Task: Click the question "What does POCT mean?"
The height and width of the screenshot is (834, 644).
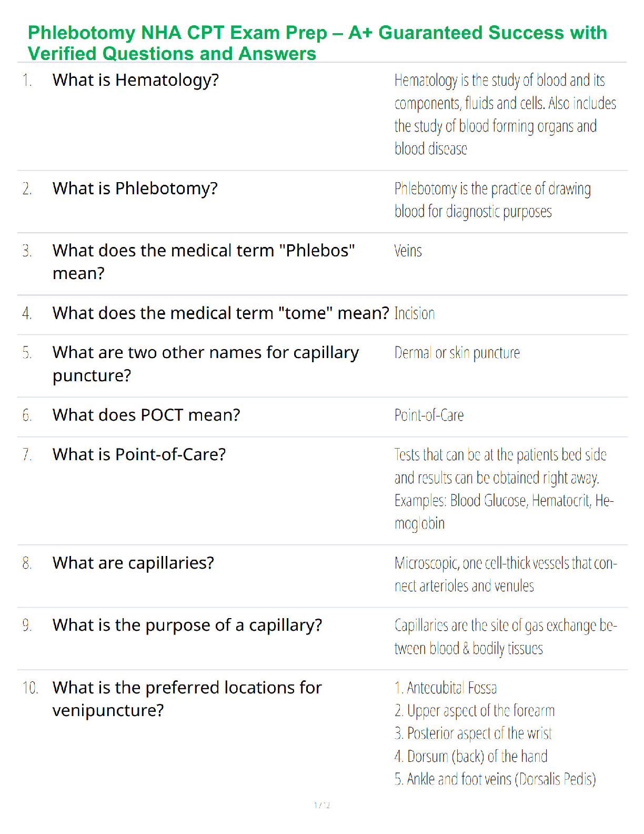Action: pos(146,415)
